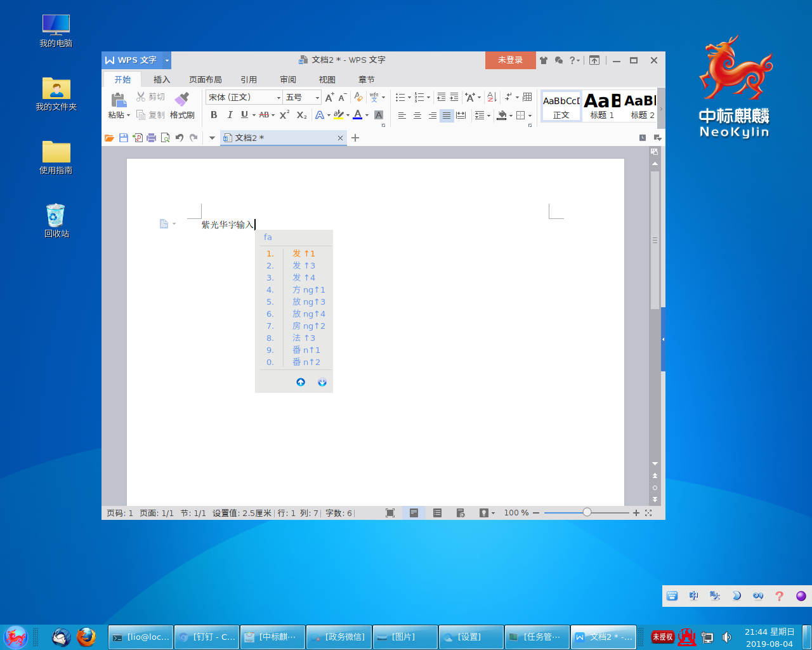812x650 pixels.
Task: Apply bulleted list
Action: [x=400, y=97]
